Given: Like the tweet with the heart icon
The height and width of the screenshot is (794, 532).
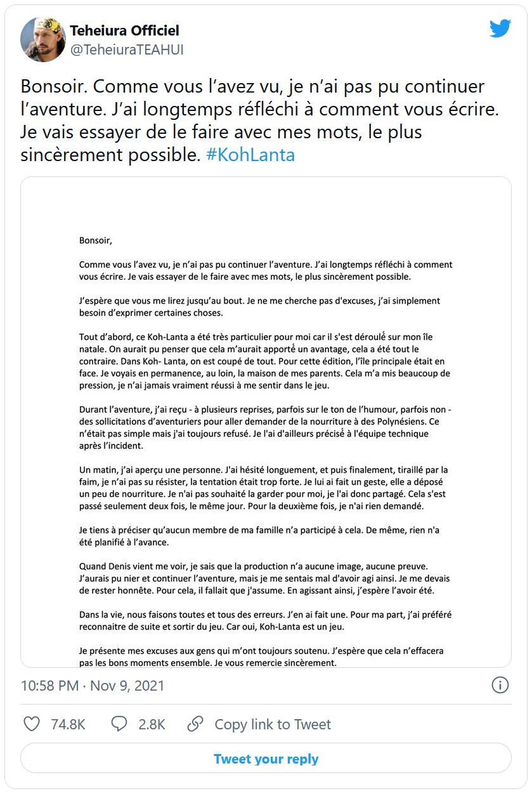Looking at the screenshot, I should [32, 724].
